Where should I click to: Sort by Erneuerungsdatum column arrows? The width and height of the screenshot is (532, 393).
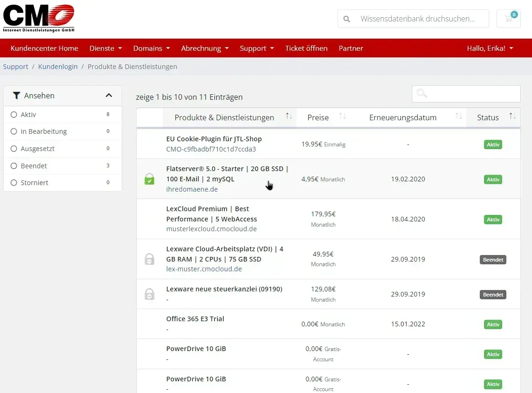pos(459,117)
